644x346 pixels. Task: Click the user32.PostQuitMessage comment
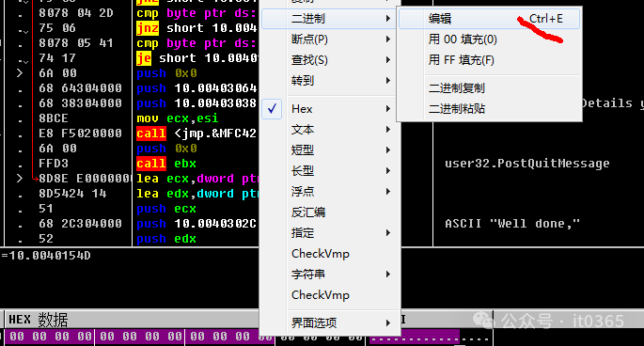pos(527,164)
